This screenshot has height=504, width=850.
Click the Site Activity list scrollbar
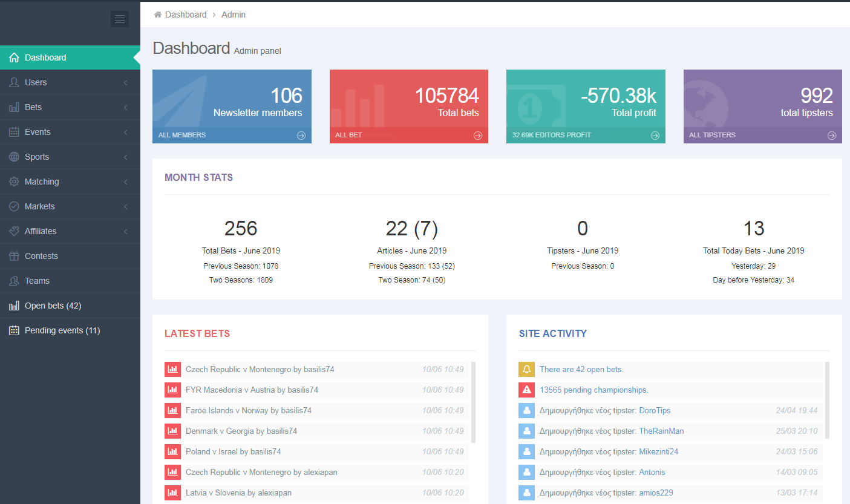click(x=827, y=399)
